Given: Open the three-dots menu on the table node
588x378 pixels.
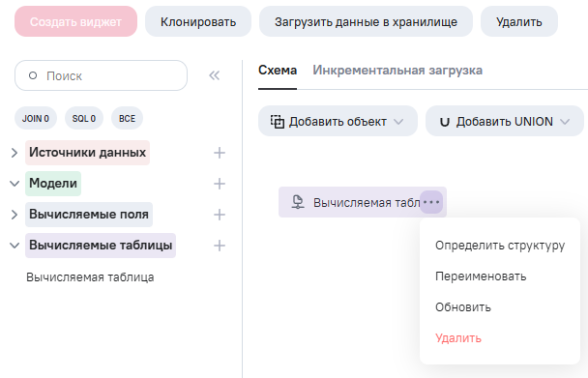Looking at the screenshot, I should click(x=431, y=202).
